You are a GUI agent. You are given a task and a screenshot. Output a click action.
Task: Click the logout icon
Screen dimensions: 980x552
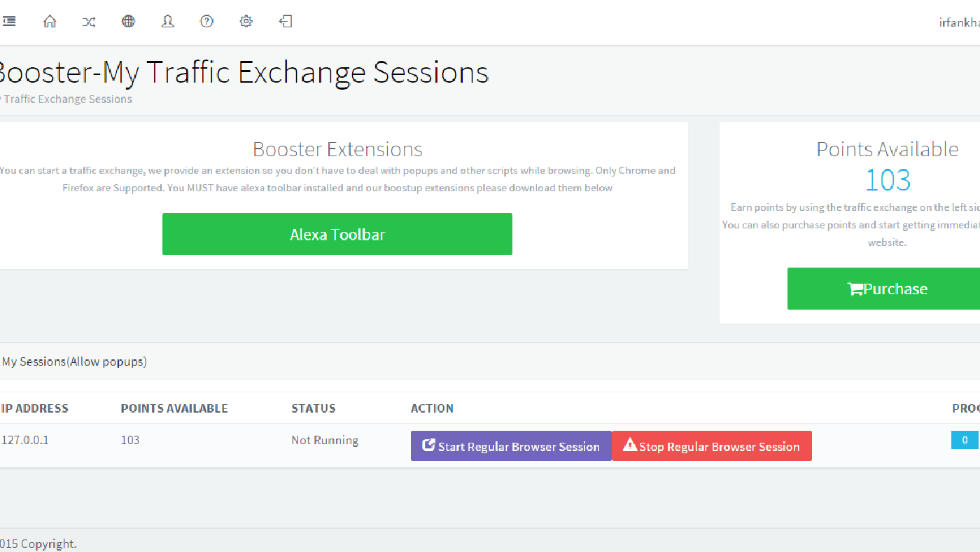(286, 22)
